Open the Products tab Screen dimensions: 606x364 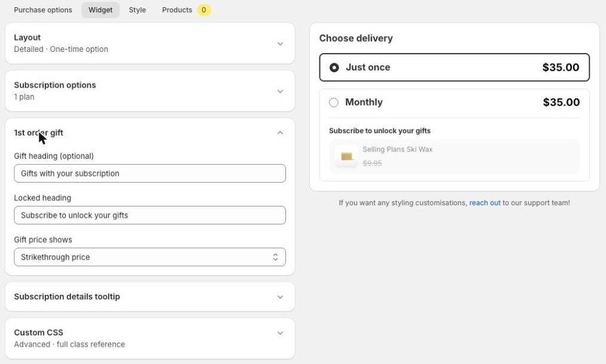coord(177,10)
